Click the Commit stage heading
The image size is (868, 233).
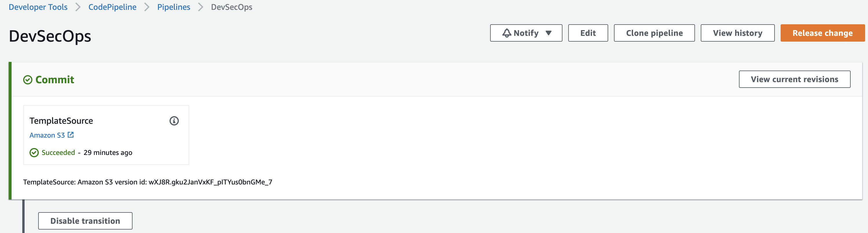tap(55, 79)
